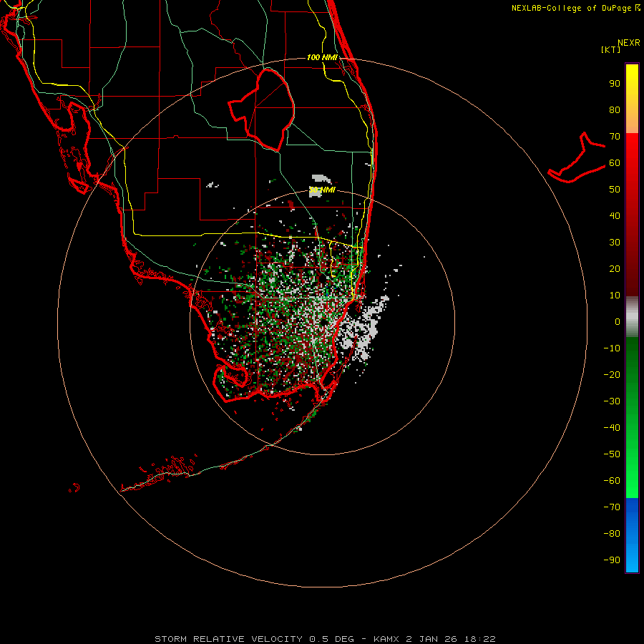The width and height of the screenshot is (644, 644).
Task: Click the "50 NMI" range ring label
Action: (322, 190)
